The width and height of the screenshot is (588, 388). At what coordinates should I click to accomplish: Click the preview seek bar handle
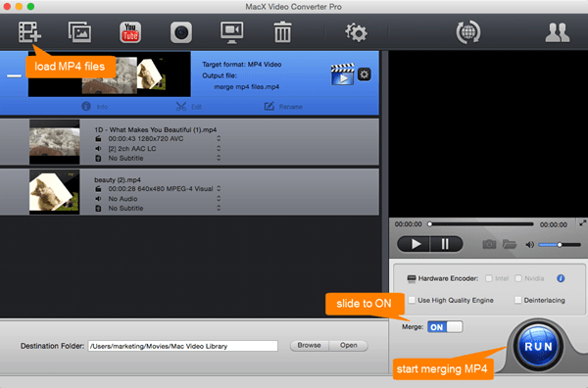coord(430,224)
